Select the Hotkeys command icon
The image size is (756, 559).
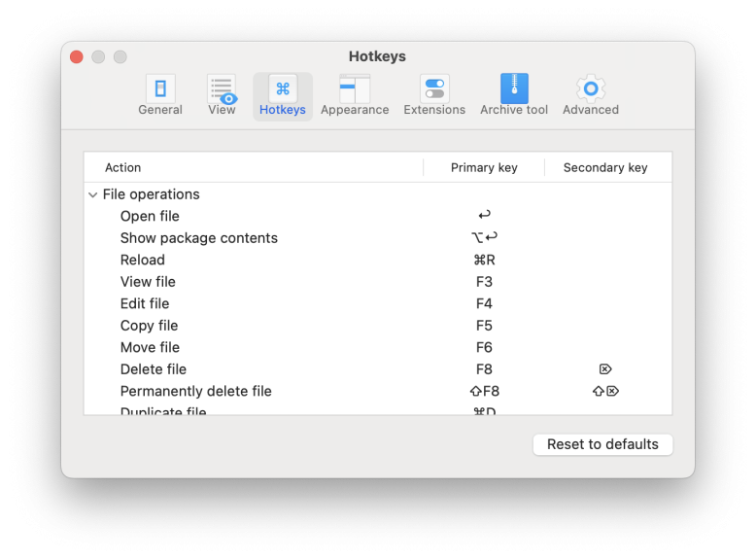(283, 88)
